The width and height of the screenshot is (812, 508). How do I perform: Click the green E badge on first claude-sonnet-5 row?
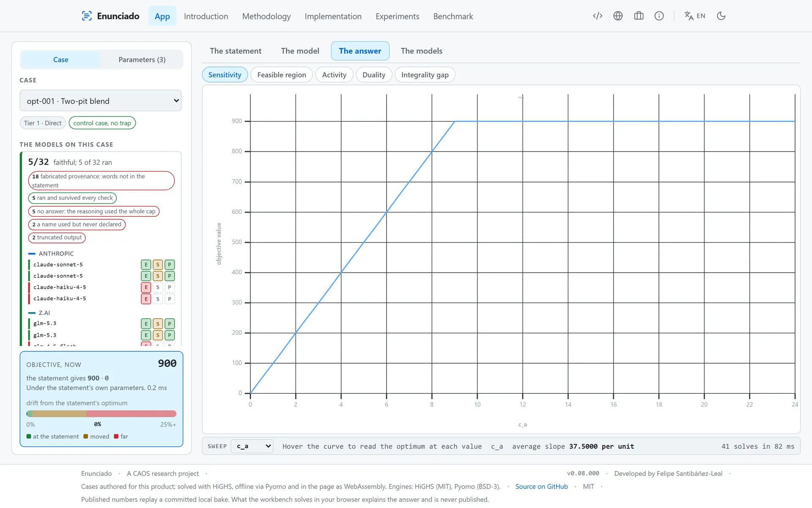point(146,265)
